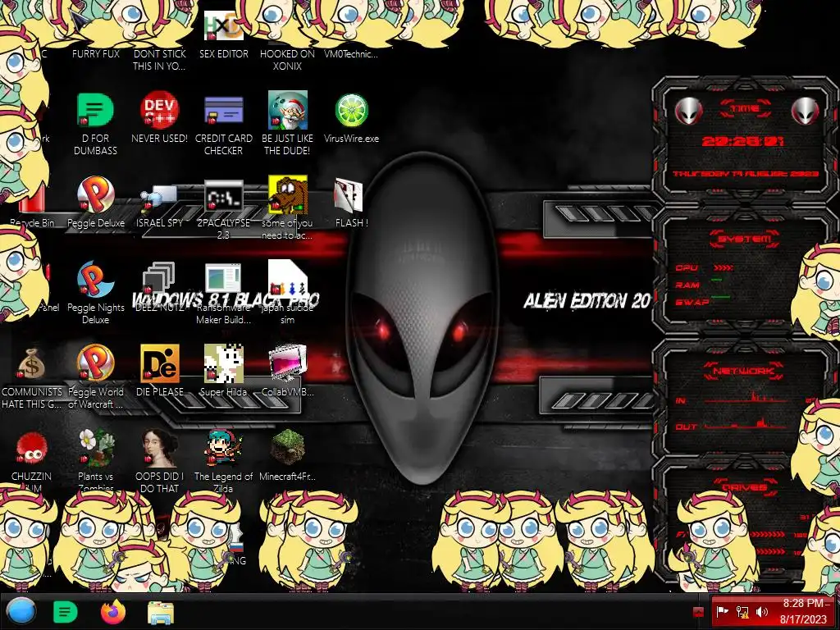
Task: Open the CollabVMB... monitor icon
Action: point(288,363)
